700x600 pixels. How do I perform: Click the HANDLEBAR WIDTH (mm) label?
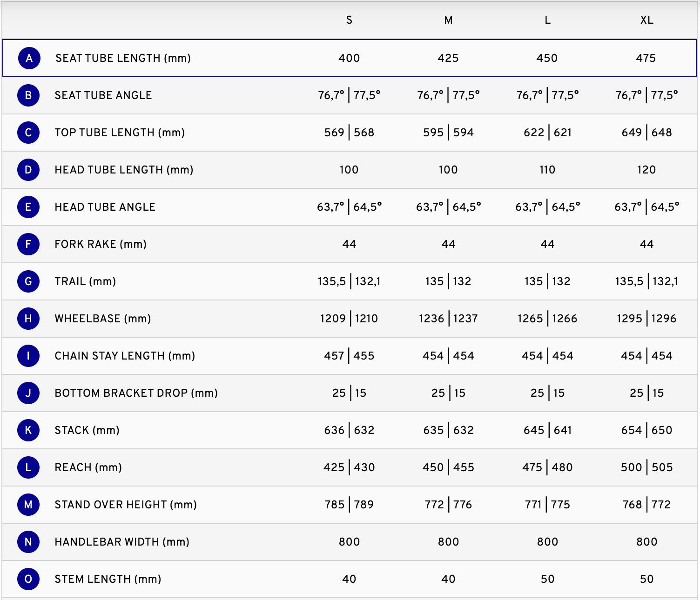tap(122, 542)
